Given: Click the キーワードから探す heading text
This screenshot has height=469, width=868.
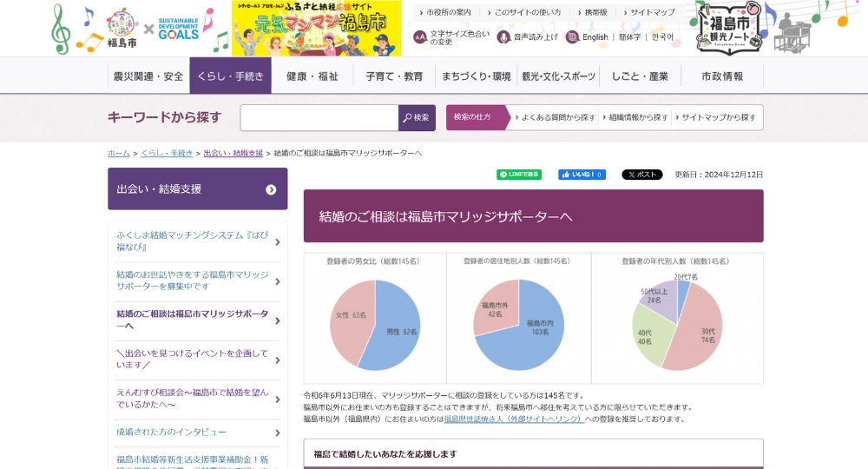Looking at the screenshot, I should point(164,117).
